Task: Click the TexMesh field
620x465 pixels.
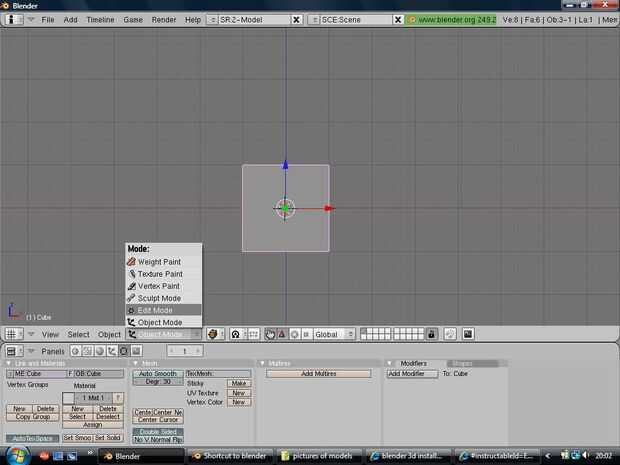Action: point(219,374)
